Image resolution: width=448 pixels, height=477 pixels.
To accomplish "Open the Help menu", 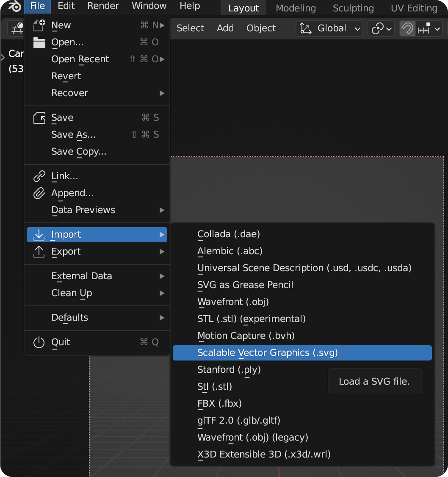I will point(190,6).
